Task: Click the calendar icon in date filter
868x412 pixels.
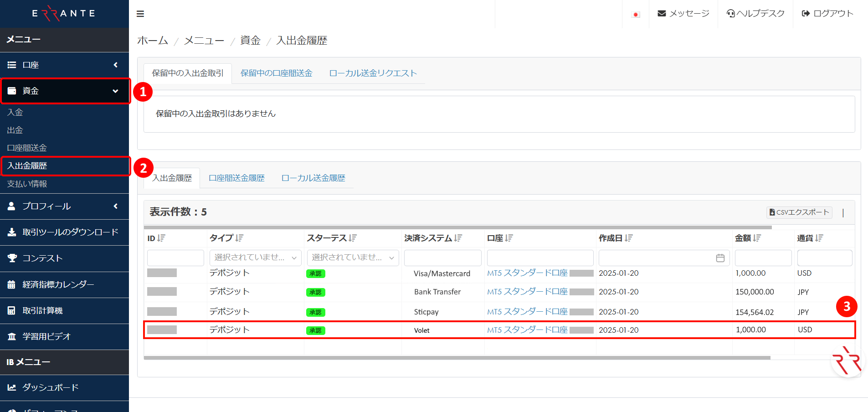Action: [720, 258]
